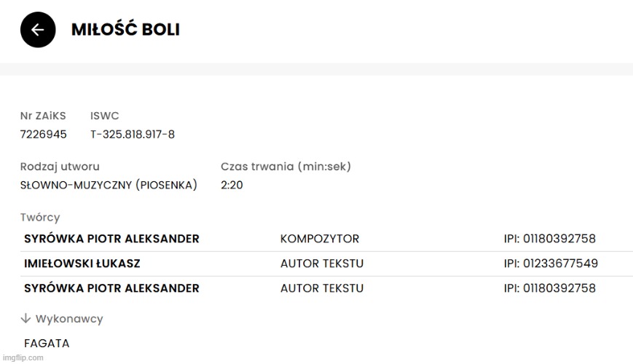Image resolution: width=633 pixels, height=364 pixels.
Task: Click the MIŁOŚĆ BOLI page title
Action: pyautogui.click(x=125, y=30)
